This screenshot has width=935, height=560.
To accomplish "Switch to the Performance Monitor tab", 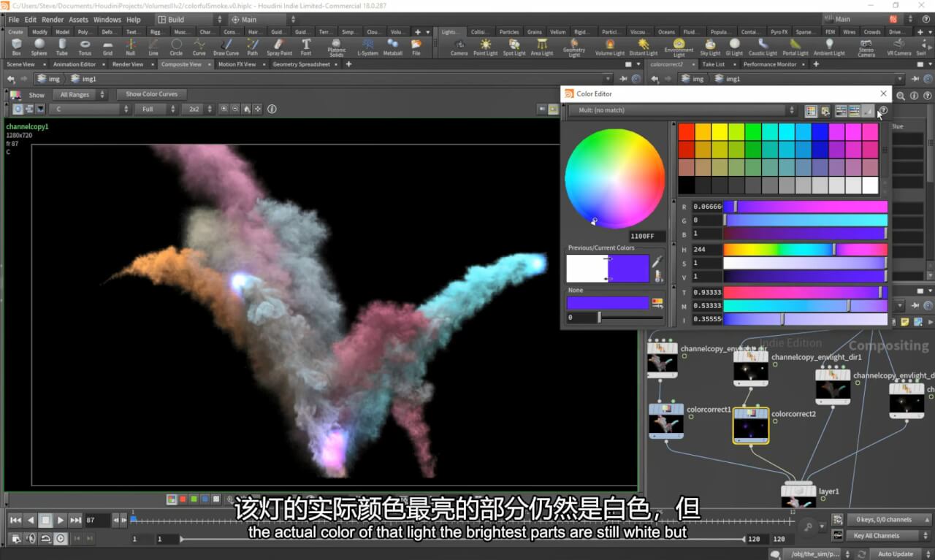I will pyautogui.click(x=770, y=64).
